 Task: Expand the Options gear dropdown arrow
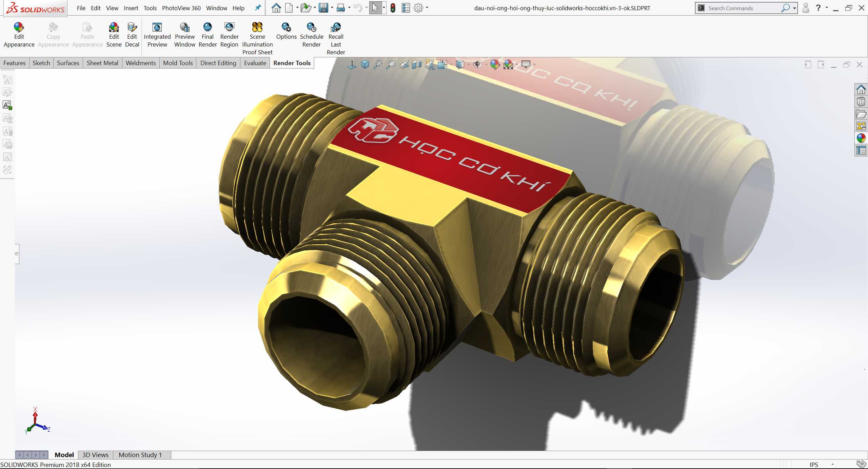(427, 8)
